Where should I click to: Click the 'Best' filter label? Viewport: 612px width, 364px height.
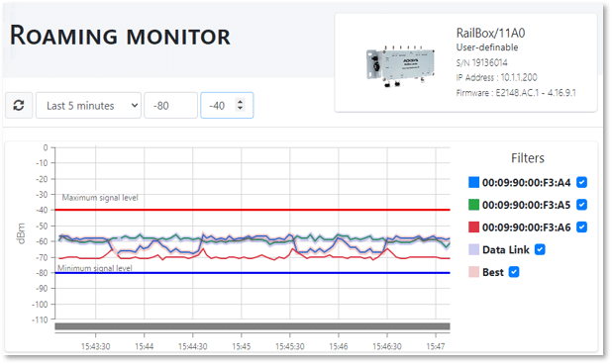pyautogui.click(x=493, y=272)
